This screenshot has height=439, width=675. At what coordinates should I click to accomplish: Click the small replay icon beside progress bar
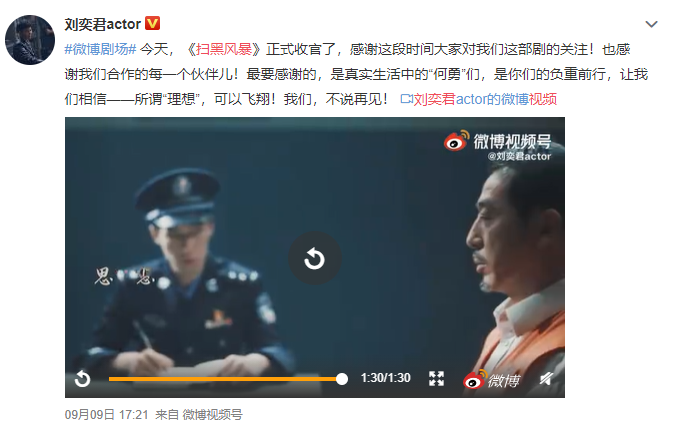click(82, 379)
